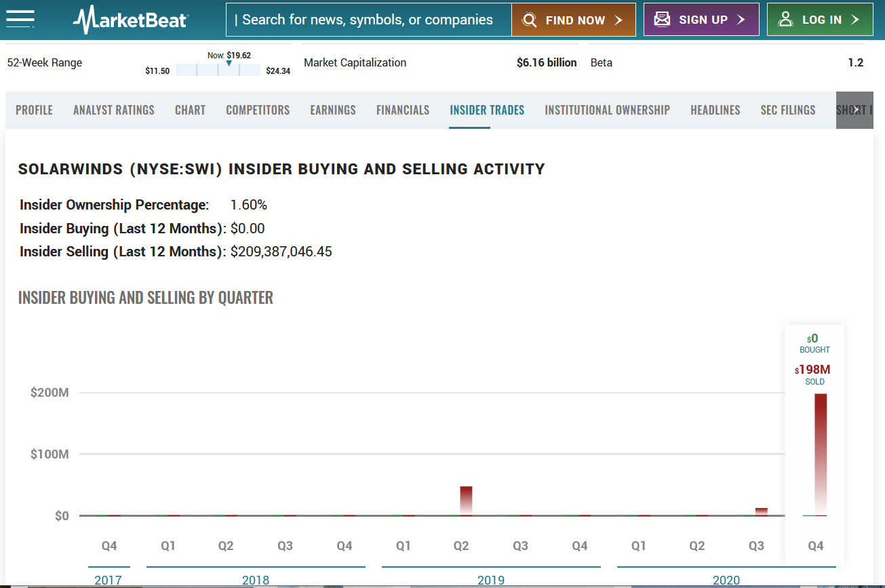Go to the Competitors tab
This screenshot has width=885, height=588.
click(258, 110)
